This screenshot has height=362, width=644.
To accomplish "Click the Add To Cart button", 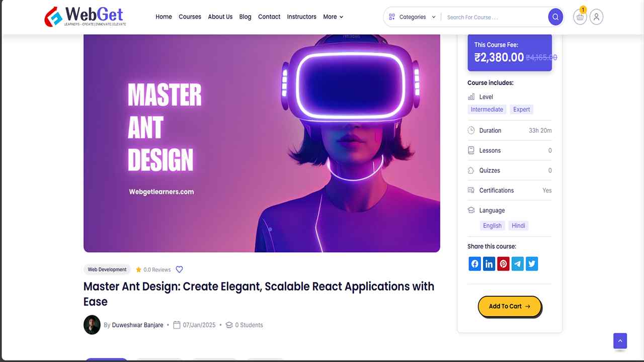I will pos(509,306).
